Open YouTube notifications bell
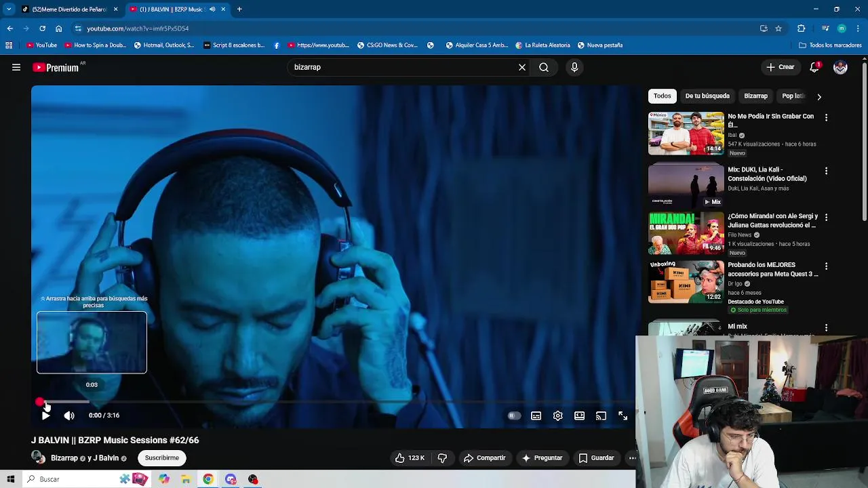The width and height of the screenshot is (868, 488). click(814, 67)
